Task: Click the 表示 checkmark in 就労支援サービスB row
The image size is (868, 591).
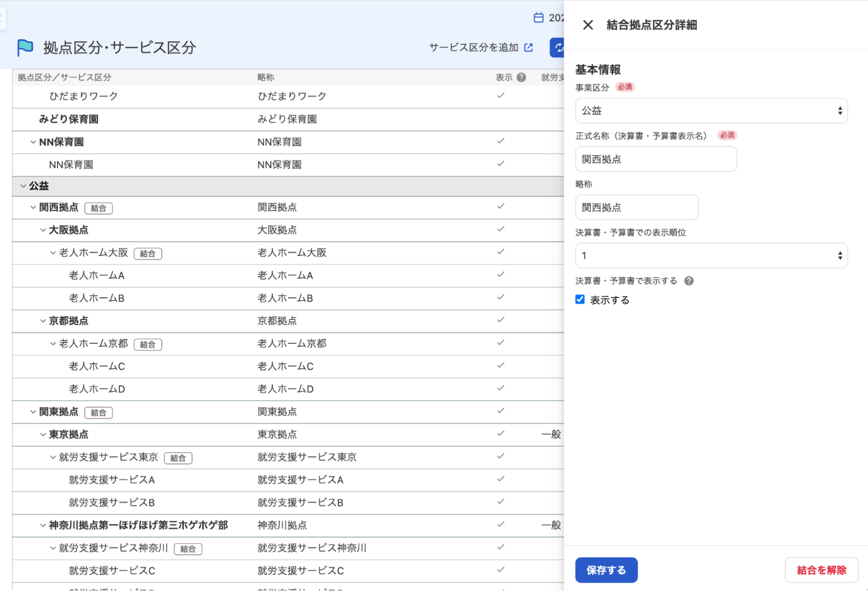Action: [501, 501]
